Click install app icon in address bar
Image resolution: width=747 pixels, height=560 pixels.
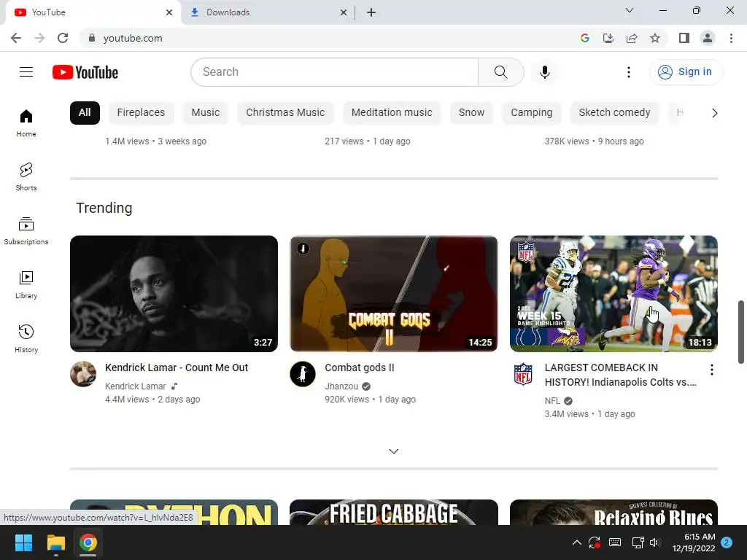click(608, 38)
